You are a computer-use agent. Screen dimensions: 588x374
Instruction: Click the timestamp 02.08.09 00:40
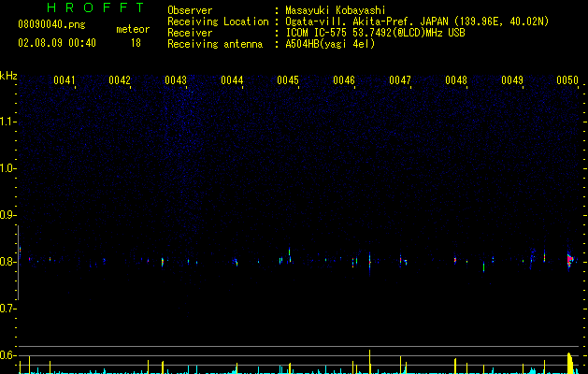(x=57, y=43)
